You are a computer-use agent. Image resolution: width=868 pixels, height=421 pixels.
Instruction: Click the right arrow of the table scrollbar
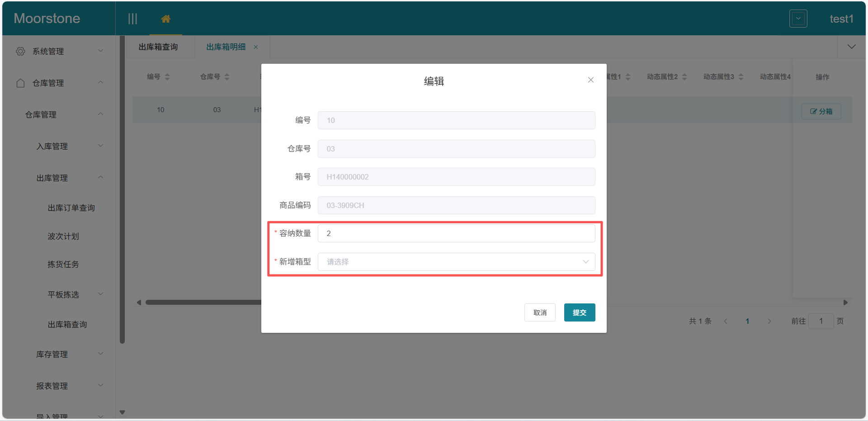846,302
